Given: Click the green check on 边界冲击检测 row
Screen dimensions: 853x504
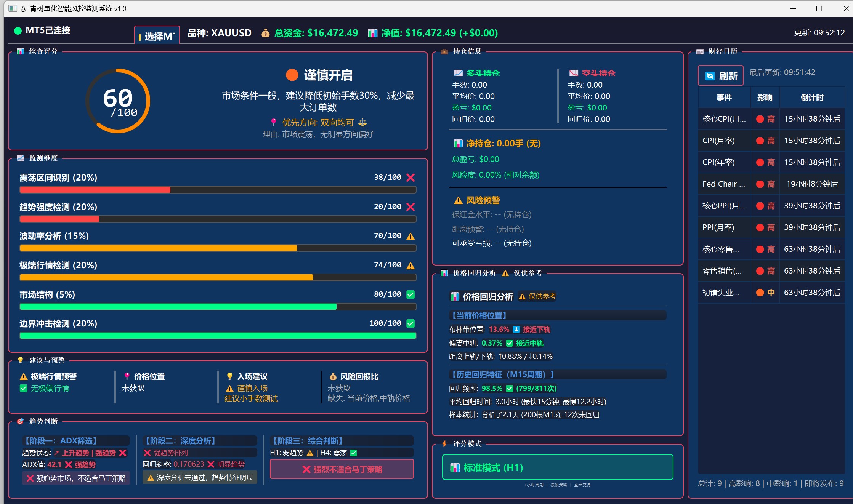Looking at the screenshot, I should click(410, 323).
